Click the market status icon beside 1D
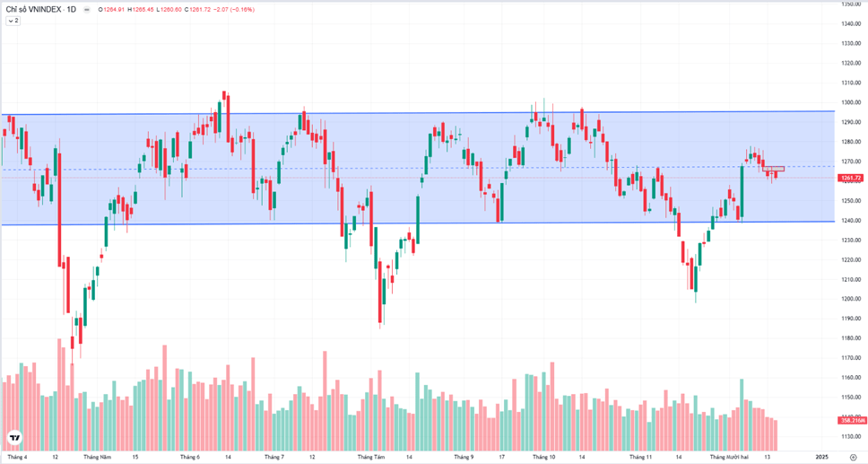868x464 pixels. 85,9
